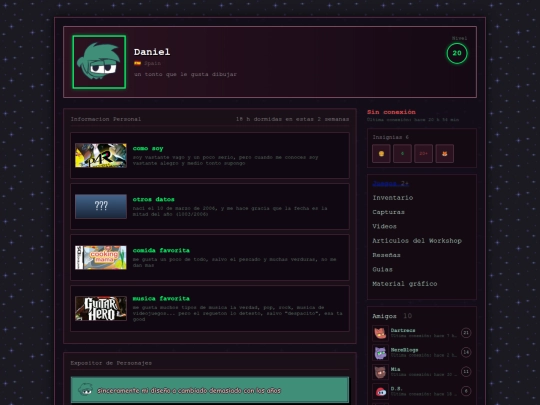This screenshot has width=540, height=405.
Task: Click the level 6 badge beside D.S.
Action: [x=466, y=391]
